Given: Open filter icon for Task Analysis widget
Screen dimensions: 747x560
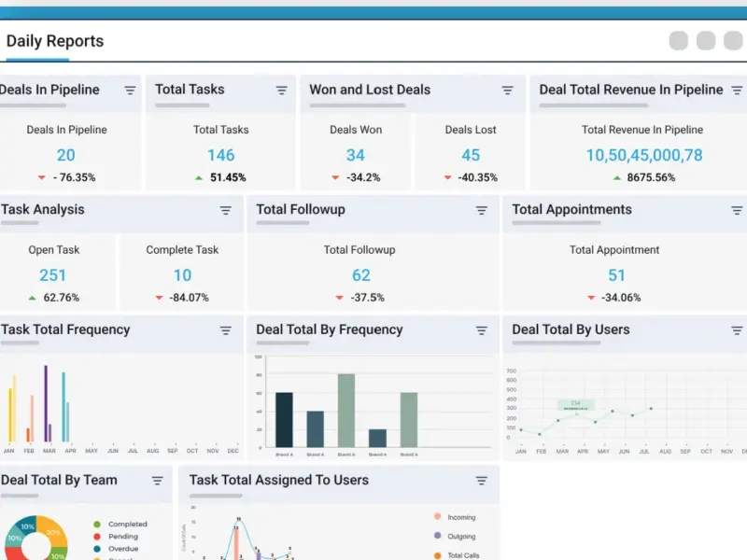Looking at the screenshot, I should [x=225, y=210].
